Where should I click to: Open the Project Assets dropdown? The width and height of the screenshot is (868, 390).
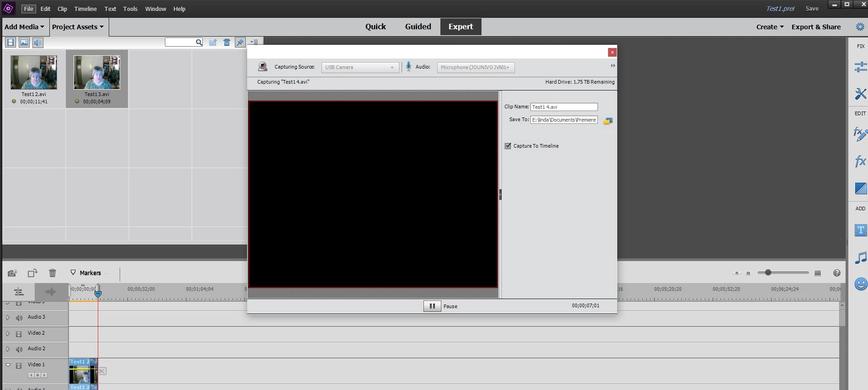tap(78, 27)
